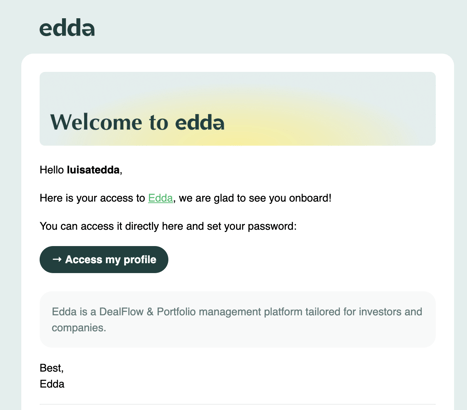Click the Edda signature below Best

[52, 384]
